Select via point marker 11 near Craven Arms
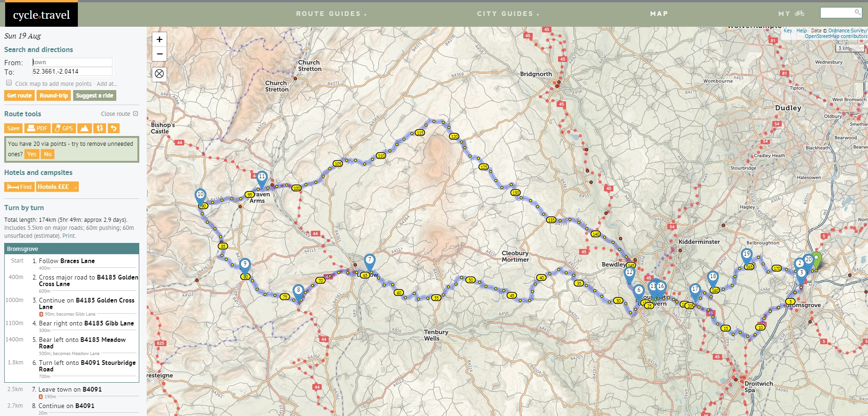868x416 pixels. (262, 179)
